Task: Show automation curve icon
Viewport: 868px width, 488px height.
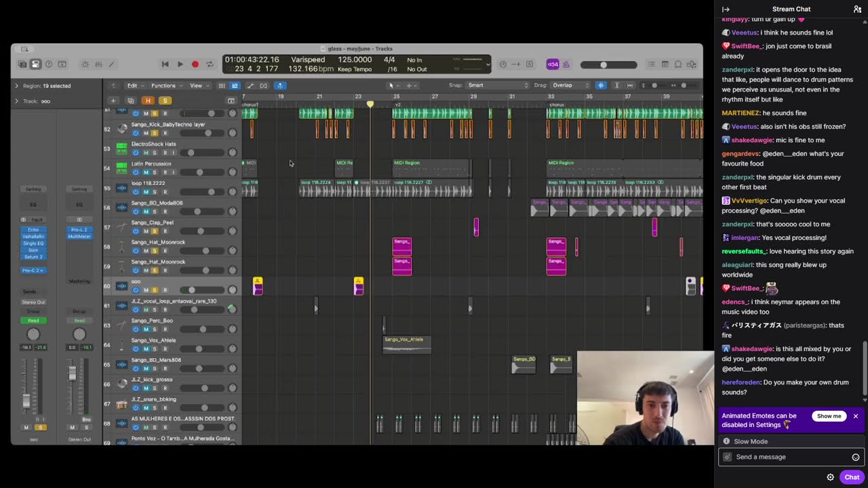Action: click(x=250, y=85)
